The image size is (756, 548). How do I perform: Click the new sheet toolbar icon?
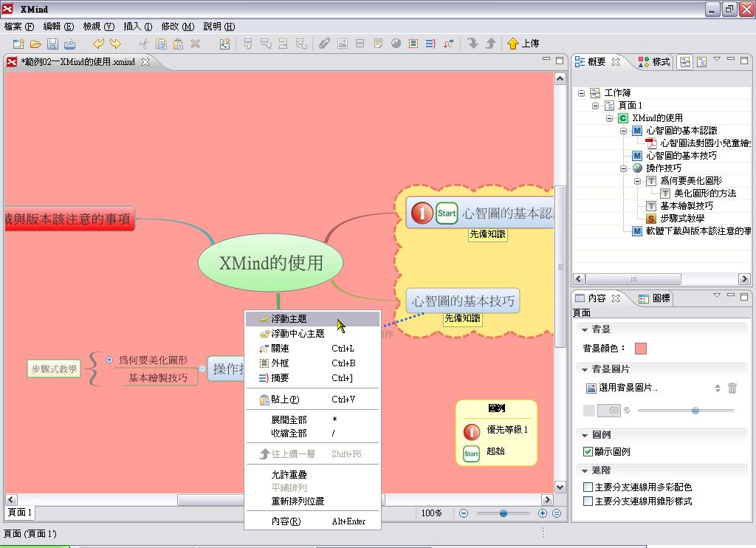pos(224,44)
